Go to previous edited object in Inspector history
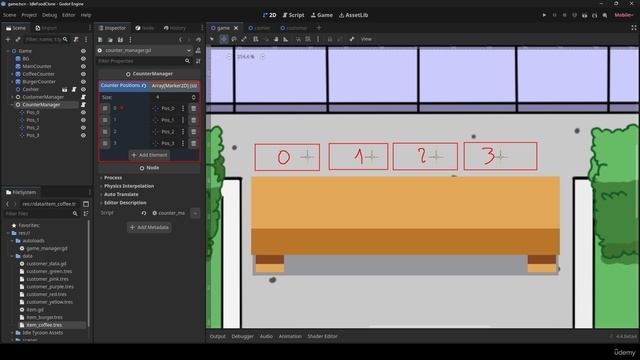The image size is (640, 360). [x=180, y=40]
